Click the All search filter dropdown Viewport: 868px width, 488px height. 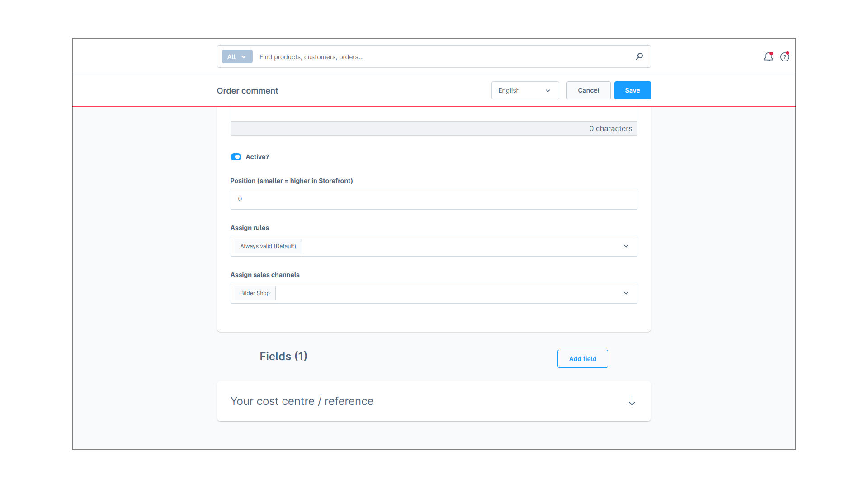(x=236, y=56)
